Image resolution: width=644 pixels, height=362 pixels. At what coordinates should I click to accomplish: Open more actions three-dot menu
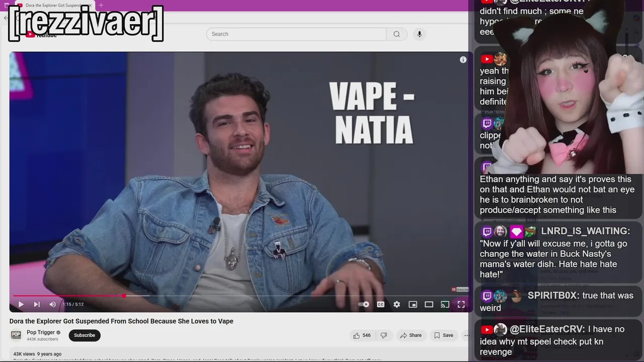(466, 335)
